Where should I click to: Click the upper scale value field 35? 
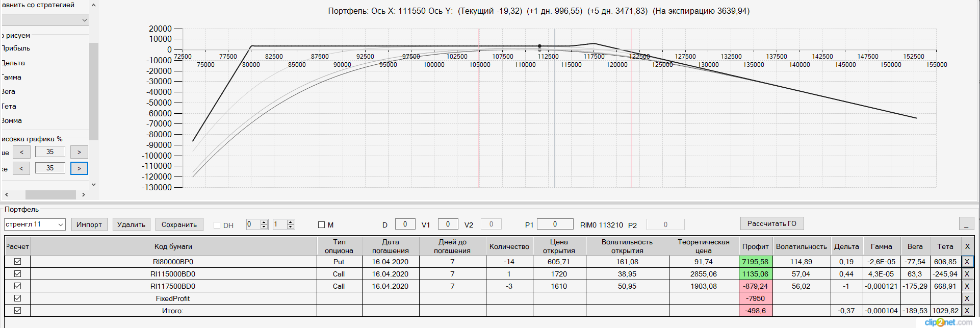[50, 152]
